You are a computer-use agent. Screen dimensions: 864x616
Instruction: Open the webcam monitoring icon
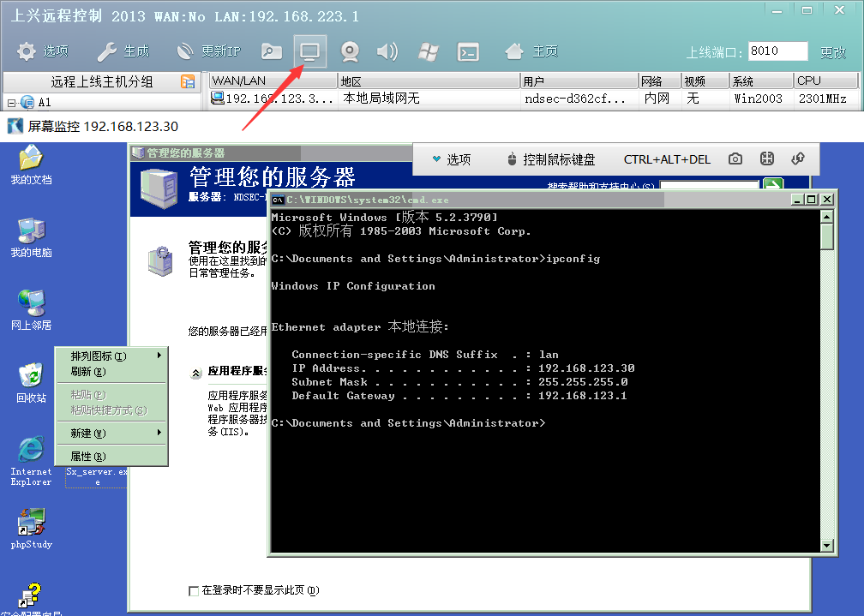pyautogui.click(x=350, y=51)
